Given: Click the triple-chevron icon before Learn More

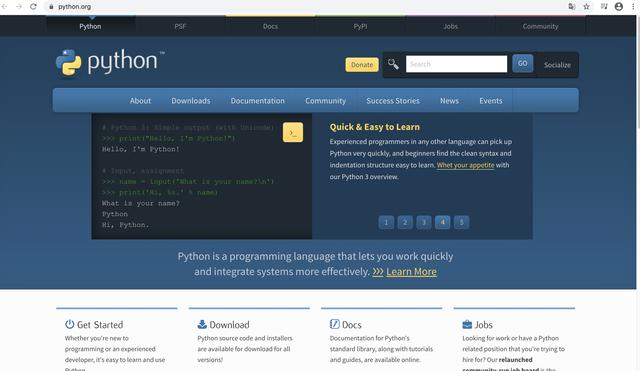Looking at the screenshot, I should [378, 272].
